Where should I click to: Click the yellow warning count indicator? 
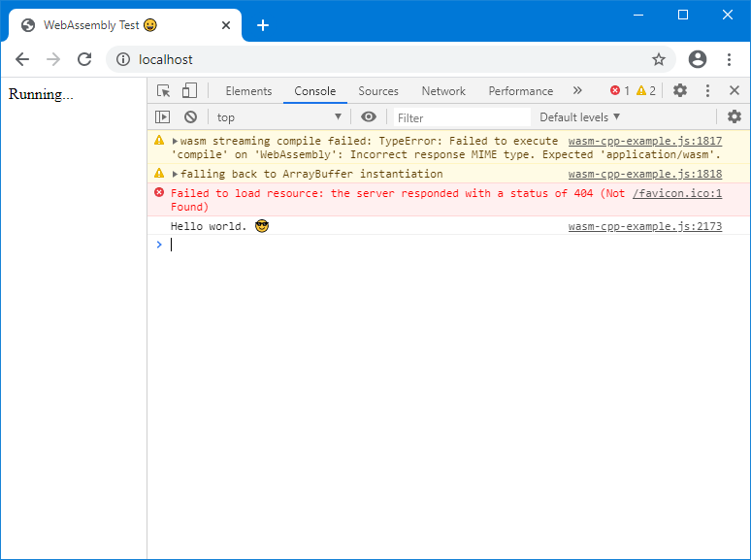click(645, 90)
